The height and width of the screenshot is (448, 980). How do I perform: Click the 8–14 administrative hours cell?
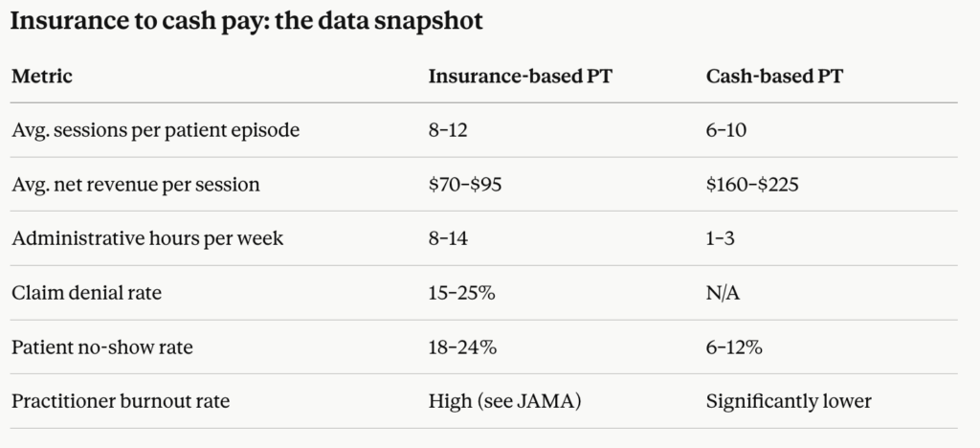coord(448,238)
